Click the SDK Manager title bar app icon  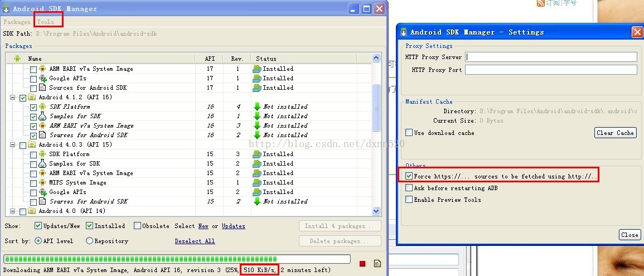[6, 8]
